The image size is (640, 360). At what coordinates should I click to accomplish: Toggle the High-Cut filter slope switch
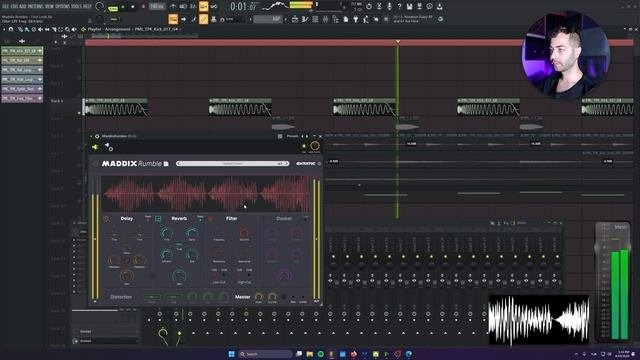(x=244, y=275)
